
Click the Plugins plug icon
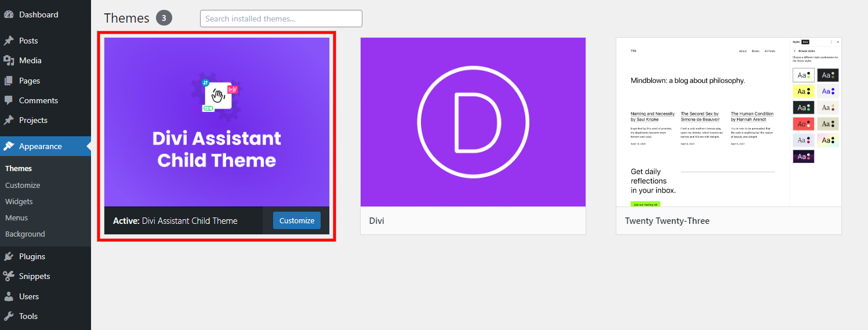click(x=9, y=256)
